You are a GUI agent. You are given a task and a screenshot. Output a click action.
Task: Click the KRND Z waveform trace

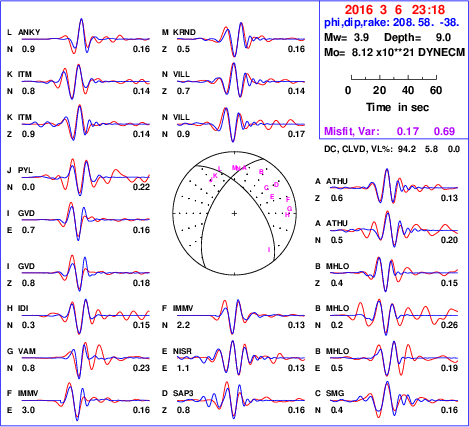pyautogui.click(x=241, y=39)
